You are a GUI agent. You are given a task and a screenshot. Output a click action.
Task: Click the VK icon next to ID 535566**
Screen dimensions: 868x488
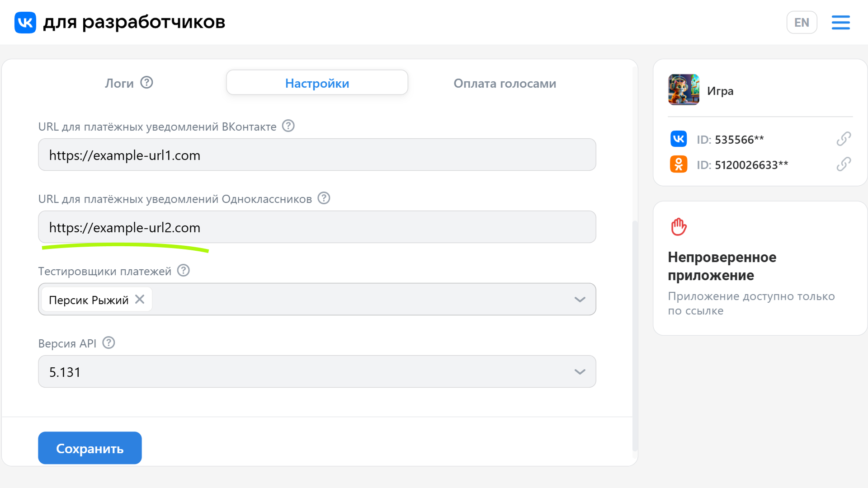pyautogui.click(x=678, y=139)
